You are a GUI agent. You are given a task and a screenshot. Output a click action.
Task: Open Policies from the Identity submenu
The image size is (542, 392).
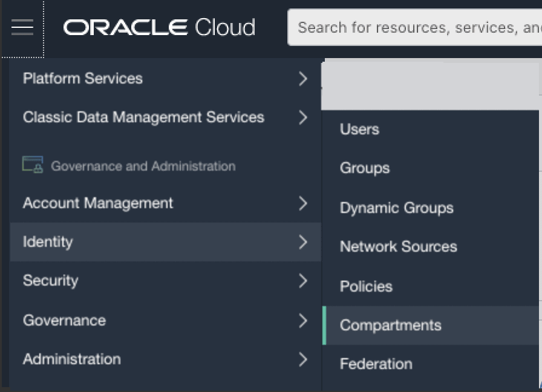[366, 286]
